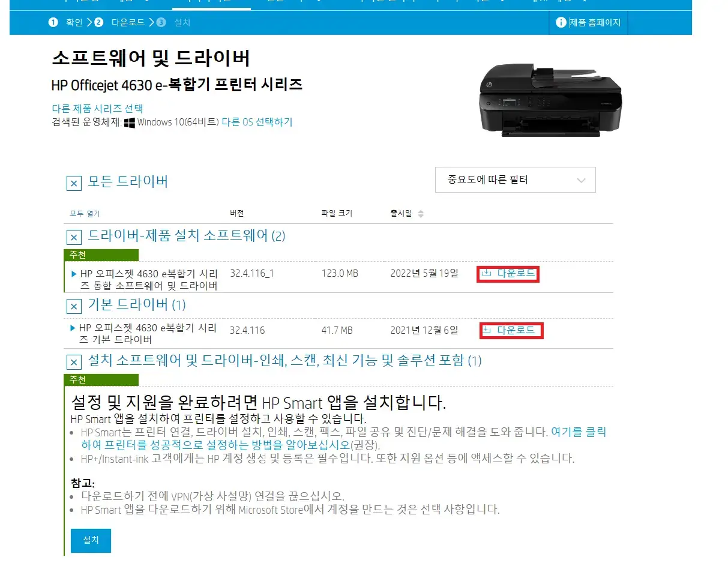Screen dimensions: 728x566
Task: Click the 드라이버-제품 설치 소프트웨어 (2) heading text
Action: [187, 236]
